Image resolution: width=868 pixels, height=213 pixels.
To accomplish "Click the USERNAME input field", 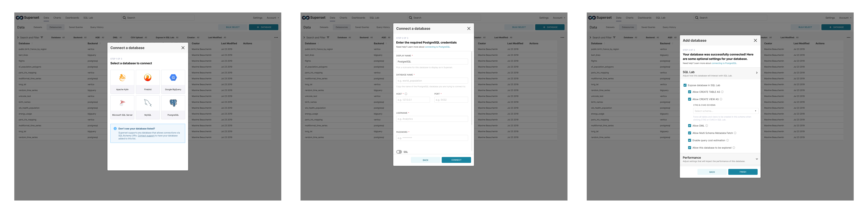I will click(x=432, y=119).
